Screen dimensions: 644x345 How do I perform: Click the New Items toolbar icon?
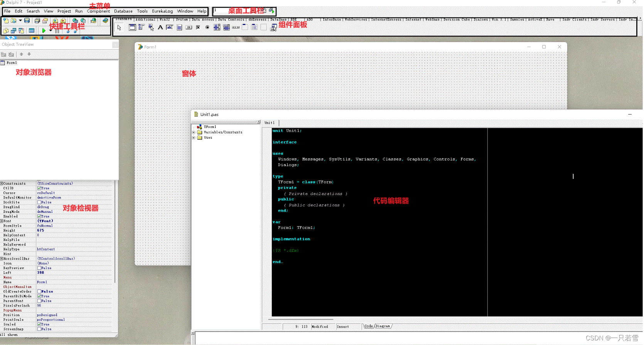[x=6, y=20]
